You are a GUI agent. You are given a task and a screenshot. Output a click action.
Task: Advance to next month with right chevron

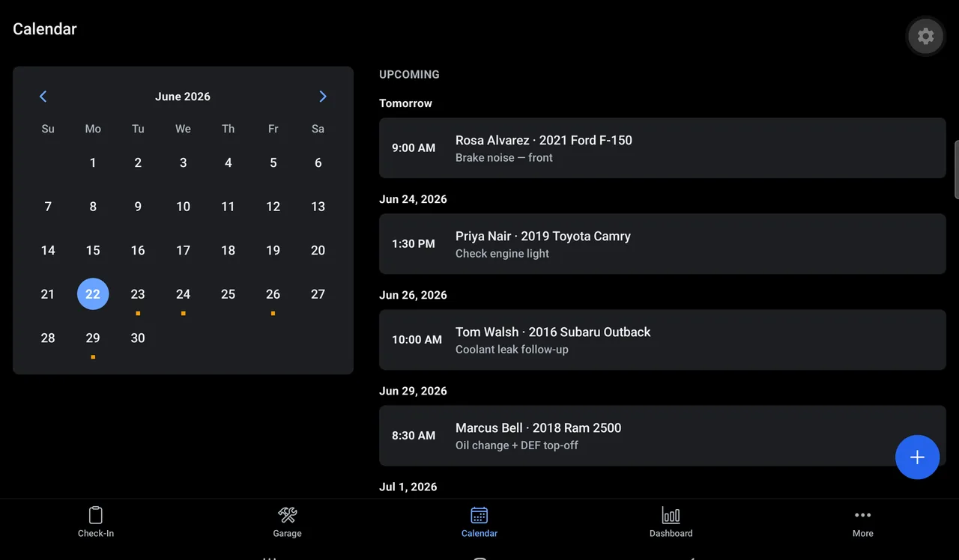coord(323,97)
